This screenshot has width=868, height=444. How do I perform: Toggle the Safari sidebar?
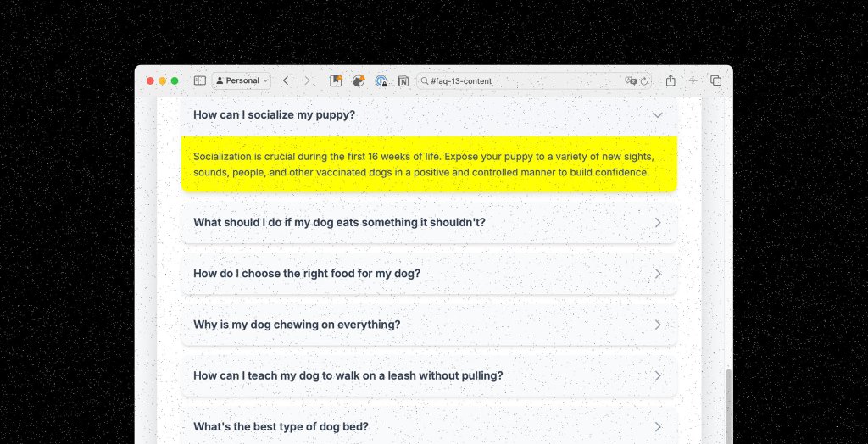(200, 80)
